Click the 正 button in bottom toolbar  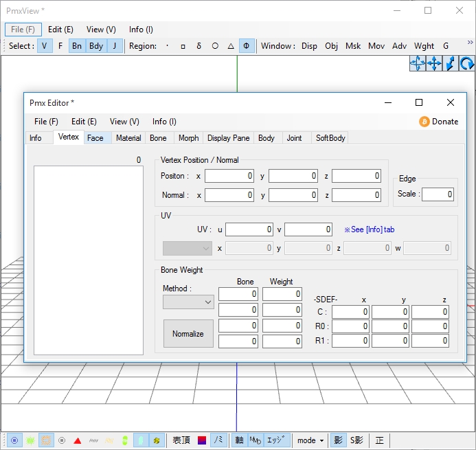point(379,440)
